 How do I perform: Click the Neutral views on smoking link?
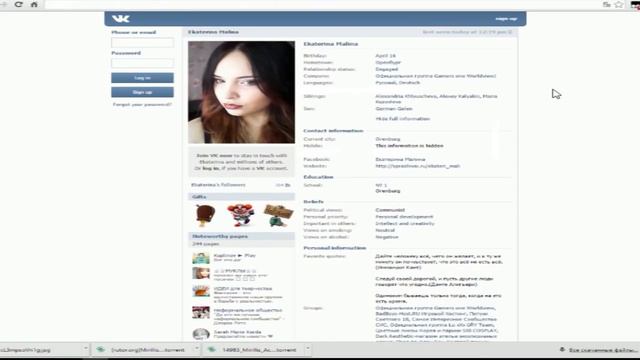(385, 230)
